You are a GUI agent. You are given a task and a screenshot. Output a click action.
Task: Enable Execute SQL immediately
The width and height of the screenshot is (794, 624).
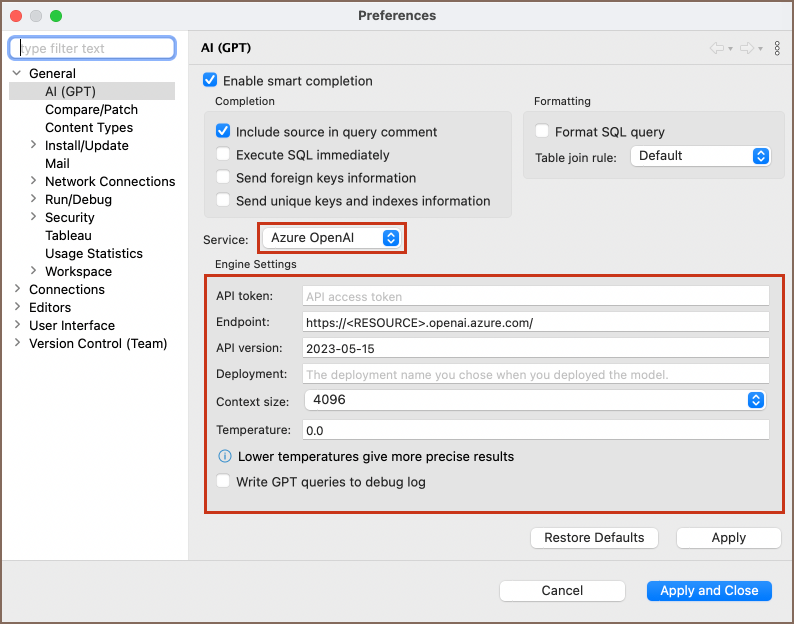click(x=223, y=155)
